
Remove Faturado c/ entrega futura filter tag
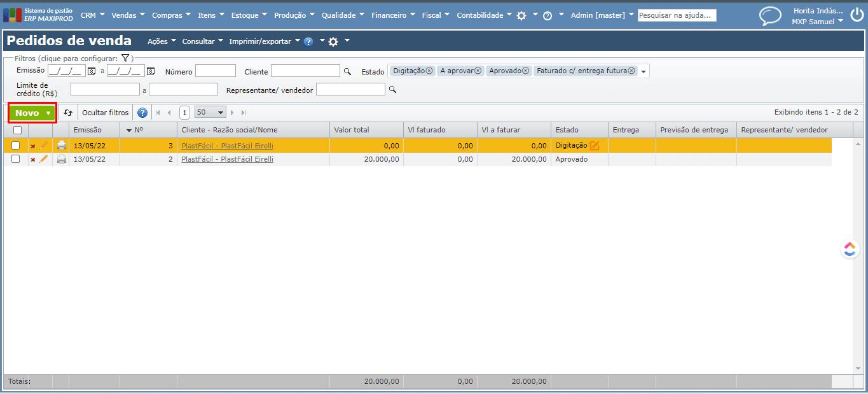tap(631, 71)
